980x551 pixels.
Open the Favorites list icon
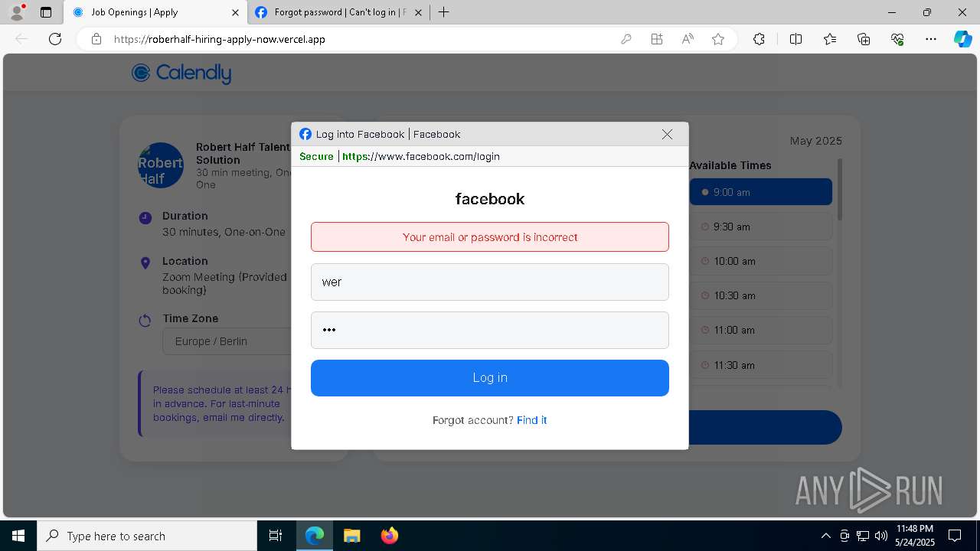830,39
